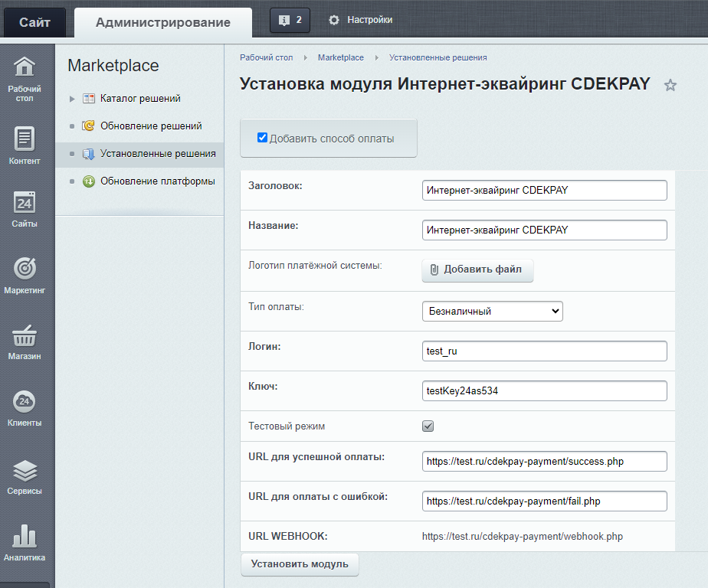Select Обновление платформы menu item
The height and width of the screenshot is (588, 708).
coord(158,181)
